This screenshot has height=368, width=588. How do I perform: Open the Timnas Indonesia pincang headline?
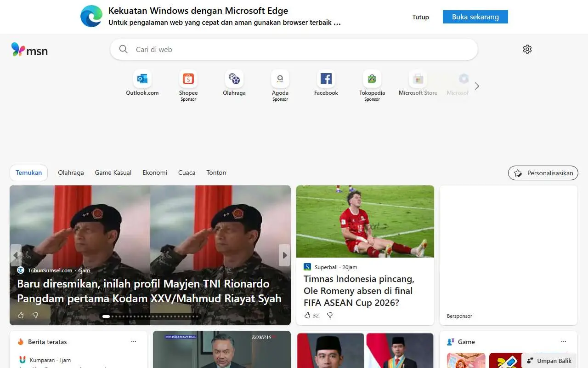point(359,291)
